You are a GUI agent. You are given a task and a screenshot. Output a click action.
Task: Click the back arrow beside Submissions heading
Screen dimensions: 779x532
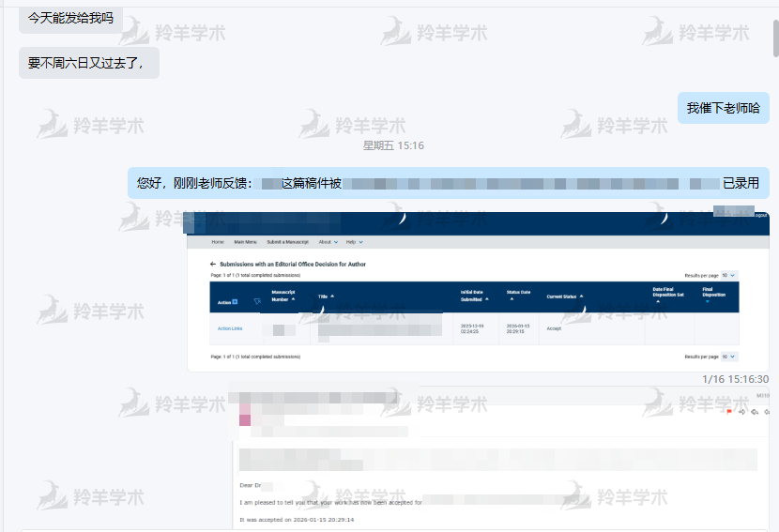coord(213,265)
